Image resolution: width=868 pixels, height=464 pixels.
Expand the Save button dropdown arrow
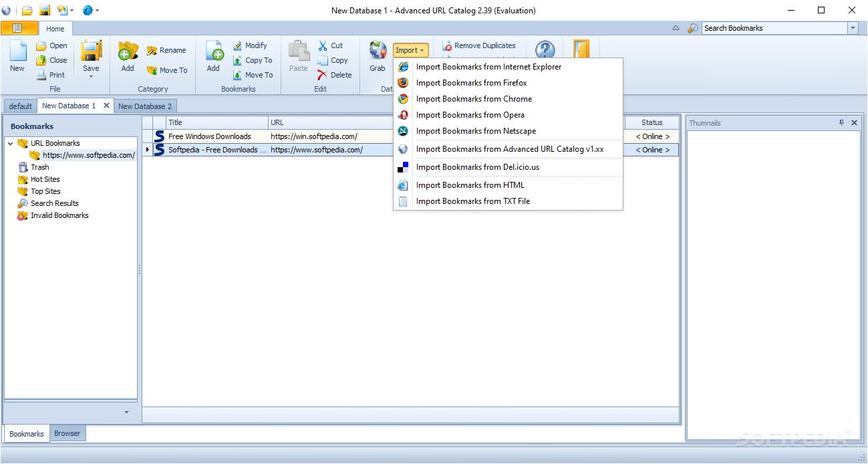[x=91, y=76]
